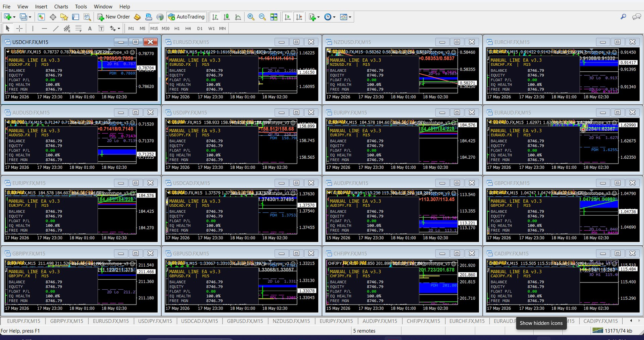Select the Text tool
Viewport: 644px width, 340px height.
coord(90,28)
